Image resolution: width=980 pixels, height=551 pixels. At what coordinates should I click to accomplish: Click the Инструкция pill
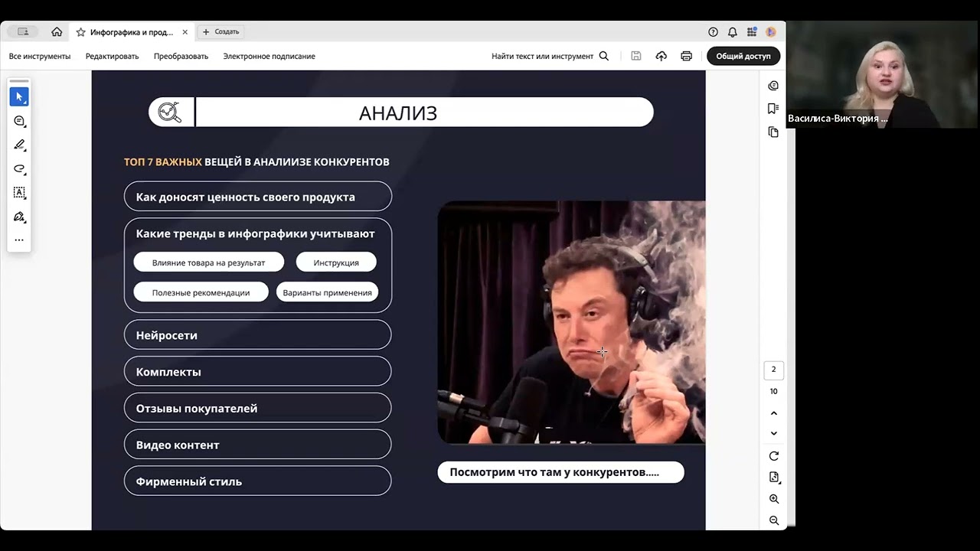pos(336,262)
